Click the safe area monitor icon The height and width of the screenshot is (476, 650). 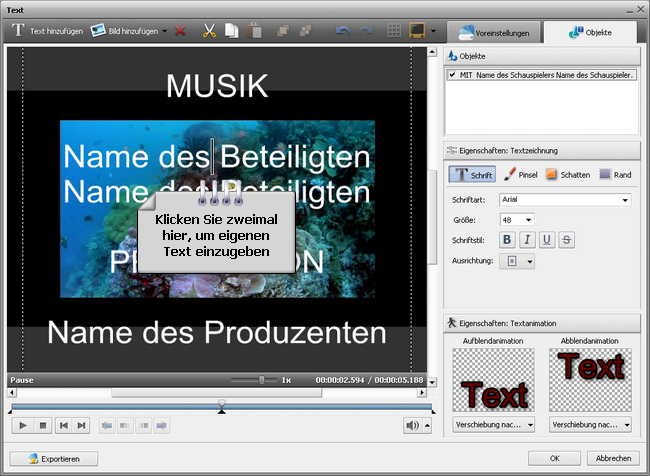click(417, 31)
